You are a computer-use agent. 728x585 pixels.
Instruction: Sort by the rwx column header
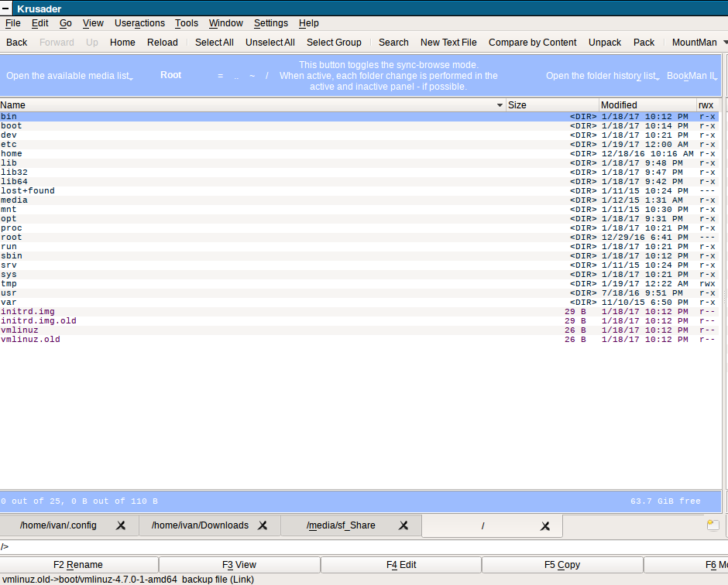click(709, 105)
